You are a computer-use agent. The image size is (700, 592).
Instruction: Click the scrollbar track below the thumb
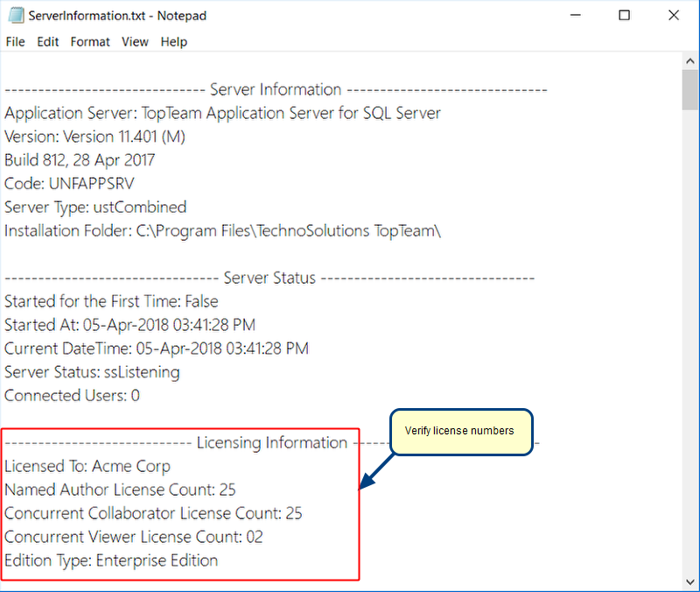tap(690, 350)
